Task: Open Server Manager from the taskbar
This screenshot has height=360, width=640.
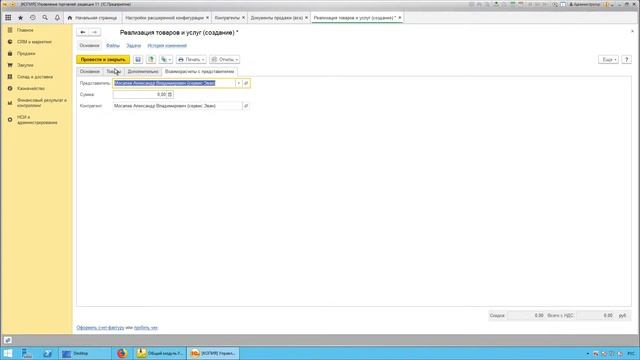Action: 27,353
